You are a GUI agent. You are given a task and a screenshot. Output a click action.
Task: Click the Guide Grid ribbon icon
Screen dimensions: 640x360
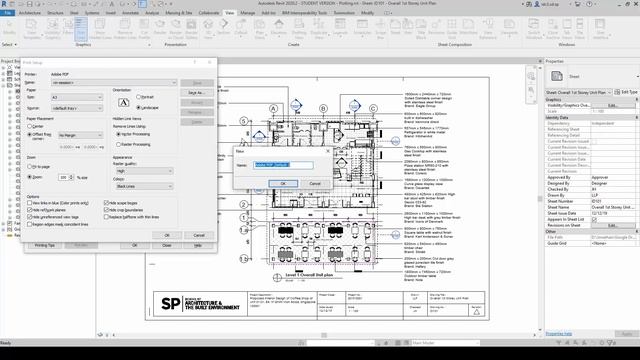[452, 29]
